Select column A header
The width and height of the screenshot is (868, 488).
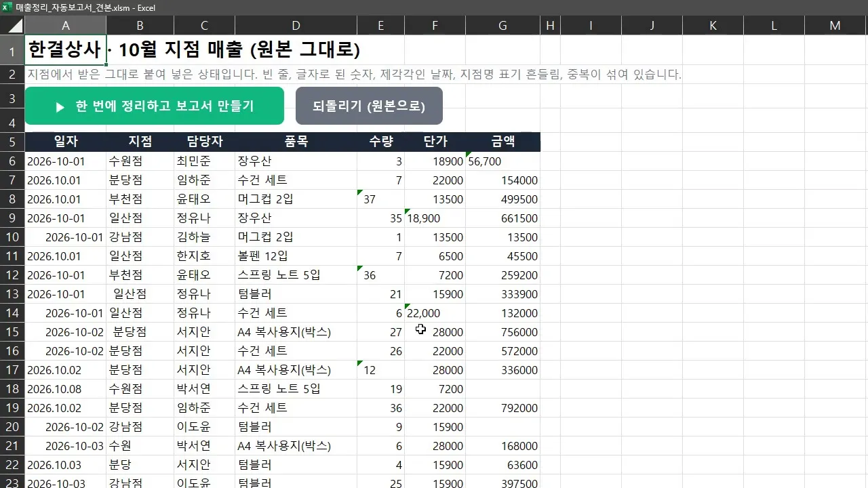click(x=66, y=26)
